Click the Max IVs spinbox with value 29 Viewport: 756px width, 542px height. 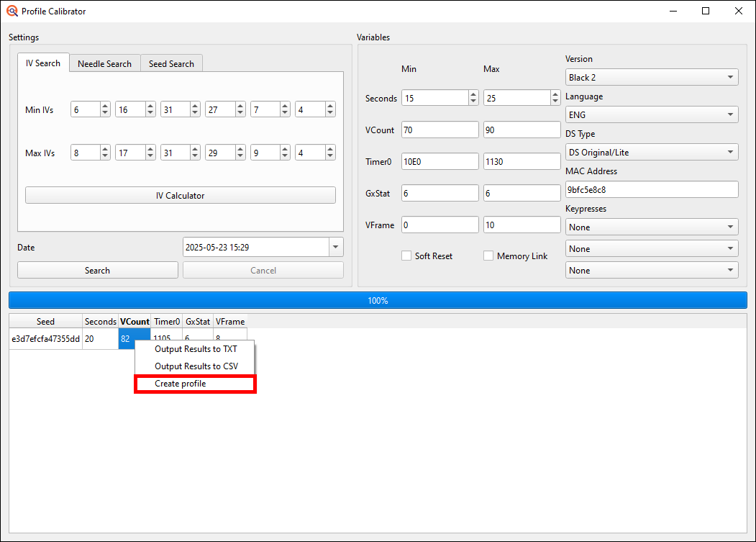225,153
